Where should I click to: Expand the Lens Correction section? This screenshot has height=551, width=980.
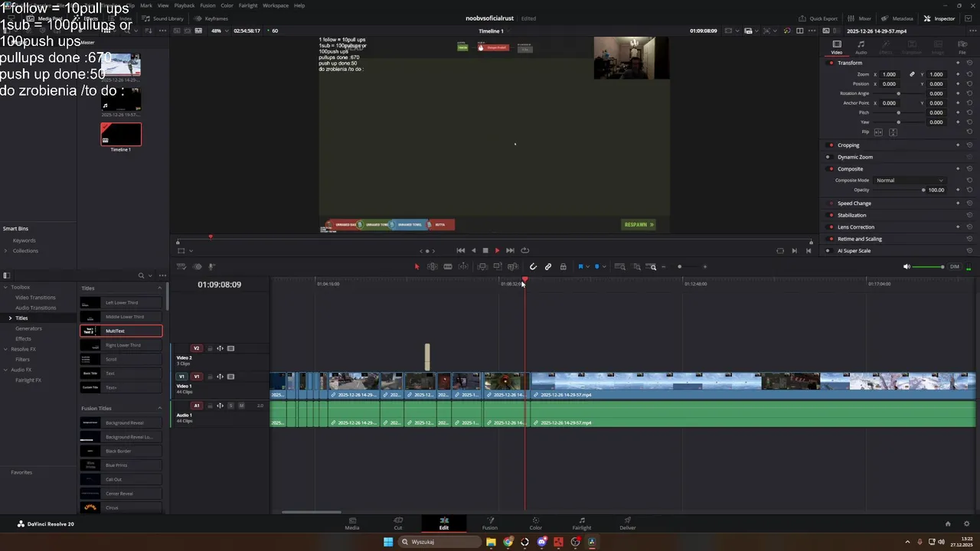[x=856, y=227]
